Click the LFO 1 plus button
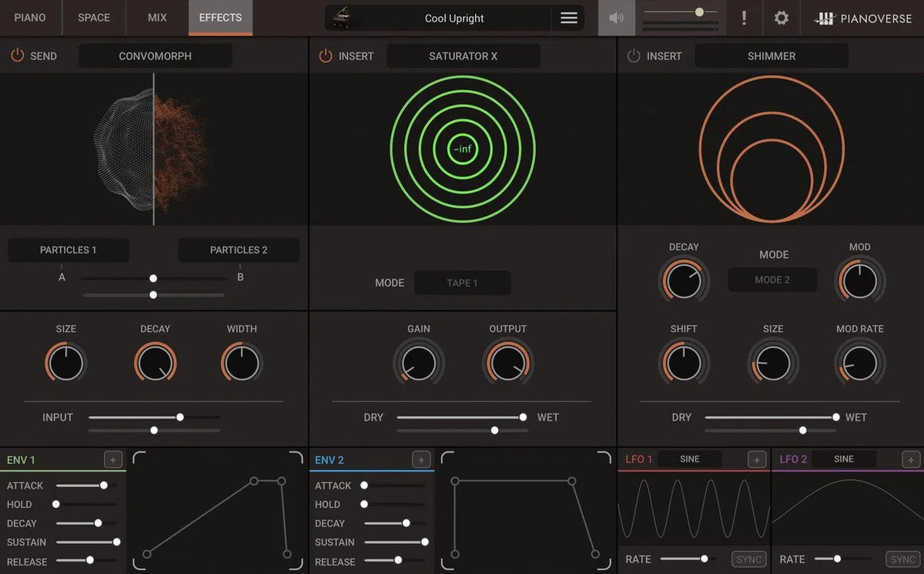This screenshot has height=574, width=924. 756,460
